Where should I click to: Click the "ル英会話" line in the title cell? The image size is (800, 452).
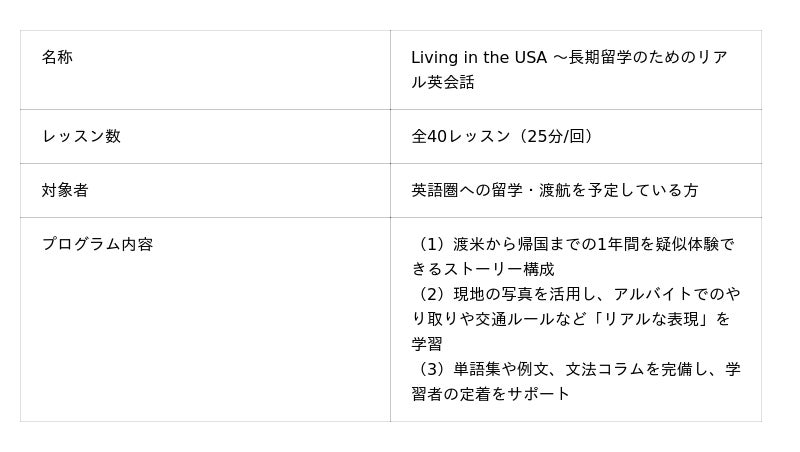443,82
